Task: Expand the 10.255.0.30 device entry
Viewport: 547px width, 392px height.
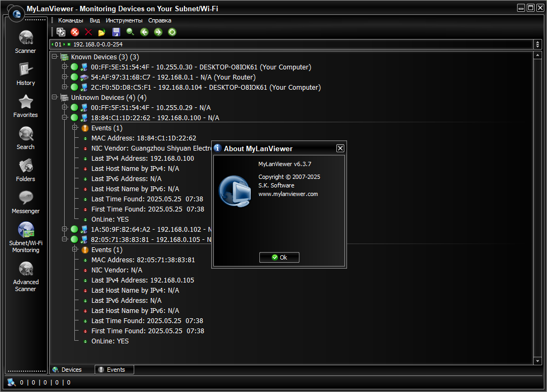Action: [x=65, y=67]
